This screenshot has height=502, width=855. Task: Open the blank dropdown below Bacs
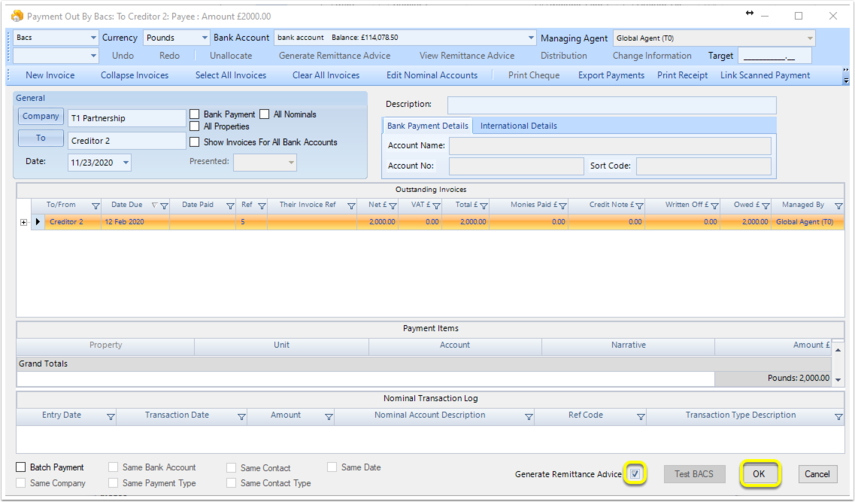93,56
